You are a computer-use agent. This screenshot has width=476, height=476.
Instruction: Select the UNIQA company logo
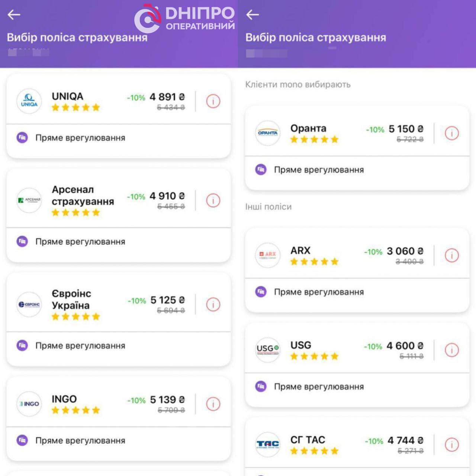point(29,101)
